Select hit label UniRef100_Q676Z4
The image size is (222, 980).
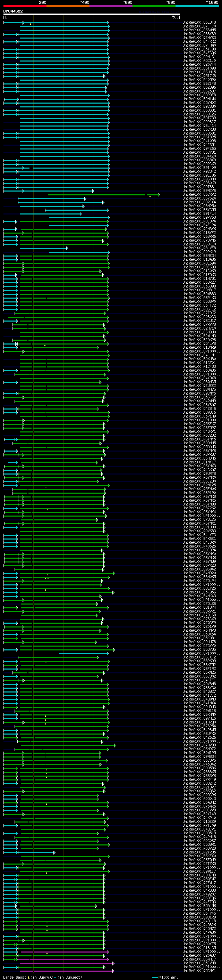[199, 198]
